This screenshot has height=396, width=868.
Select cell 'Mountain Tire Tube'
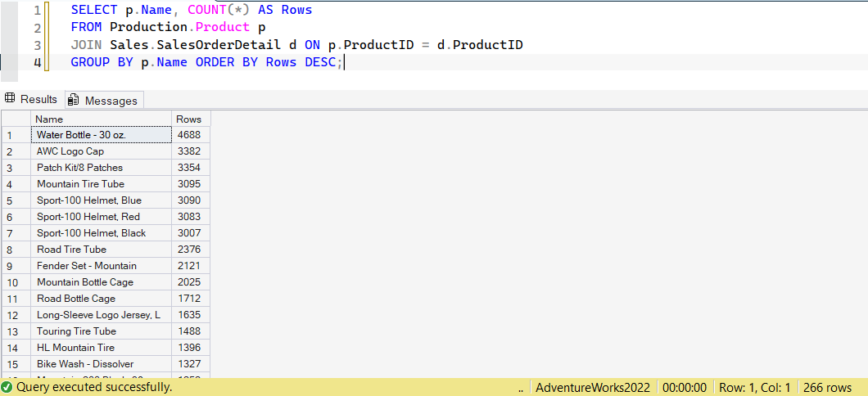[102, 183]
